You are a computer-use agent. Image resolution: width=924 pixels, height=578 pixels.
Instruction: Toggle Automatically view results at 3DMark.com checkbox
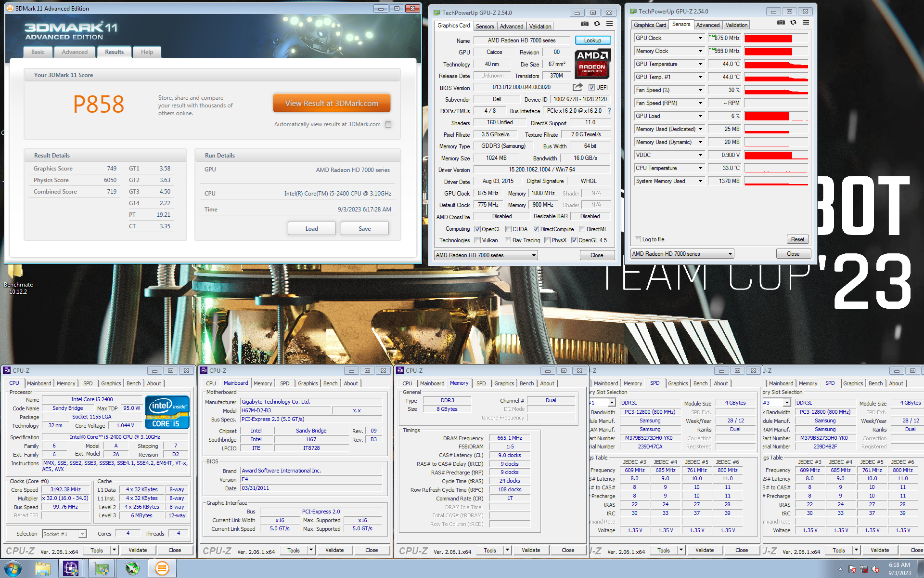click(388, 124)
